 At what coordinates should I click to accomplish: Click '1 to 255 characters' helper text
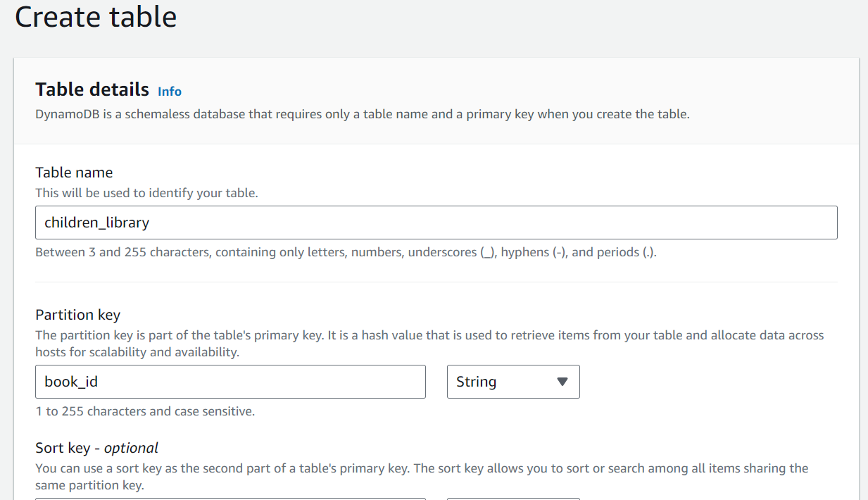[x=144, y=411]
